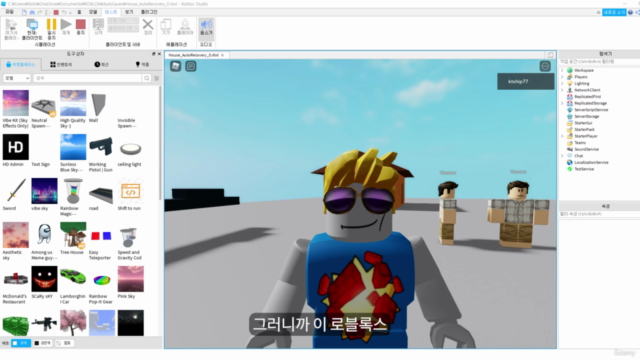640x360 pixels.
Task: Open the Creations lightbulb tab in Toolbox
Action: coord(142,64)
